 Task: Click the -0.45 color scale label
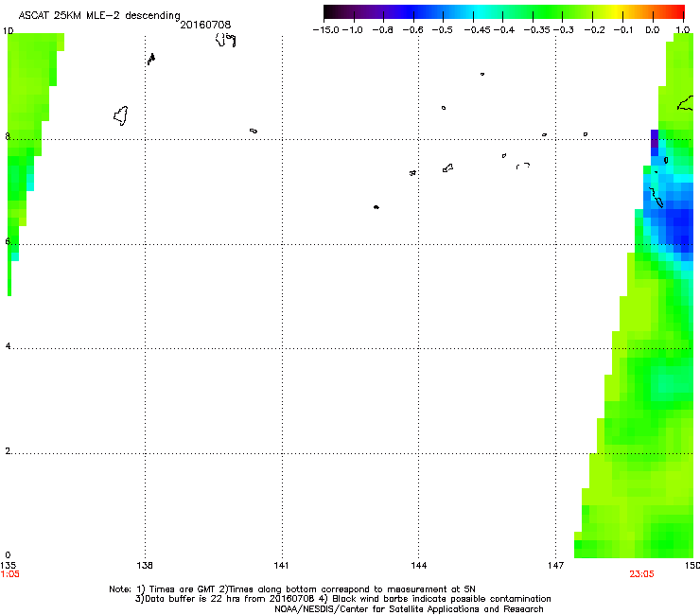(478, 30)
